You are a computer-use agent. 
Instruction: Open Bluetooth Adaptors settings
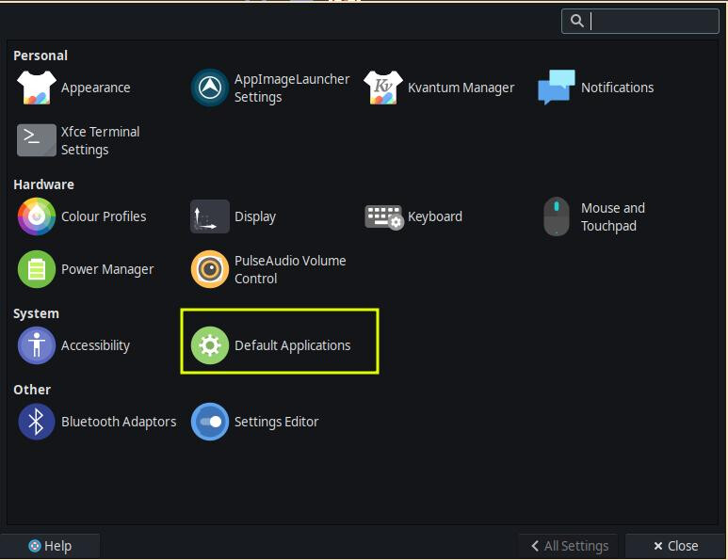[x=37, y=422]
